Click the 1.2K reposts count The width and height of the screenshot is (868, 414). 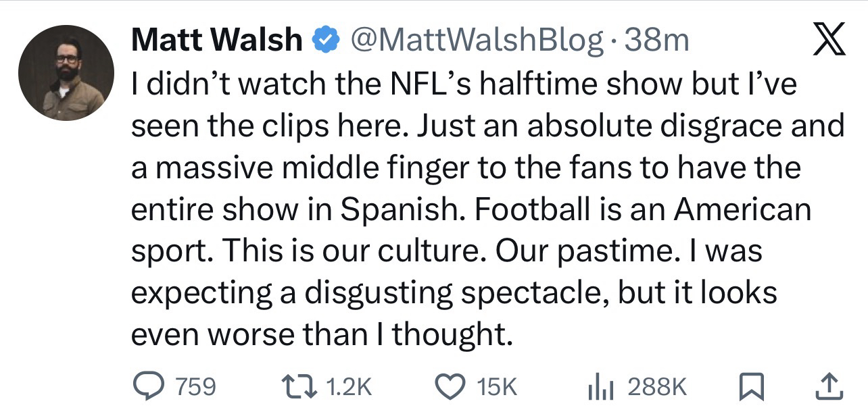[349, 386]
